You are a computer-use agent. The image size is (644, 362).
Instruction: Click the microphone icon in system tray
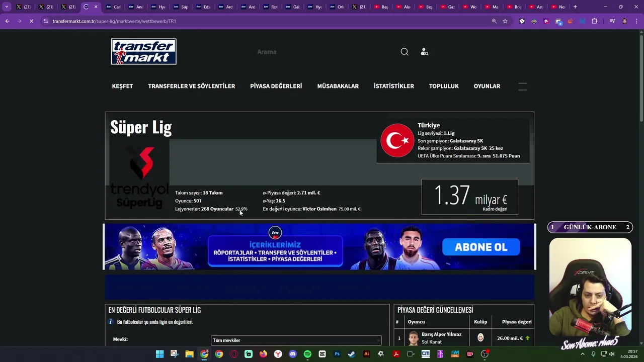[593, 354]
